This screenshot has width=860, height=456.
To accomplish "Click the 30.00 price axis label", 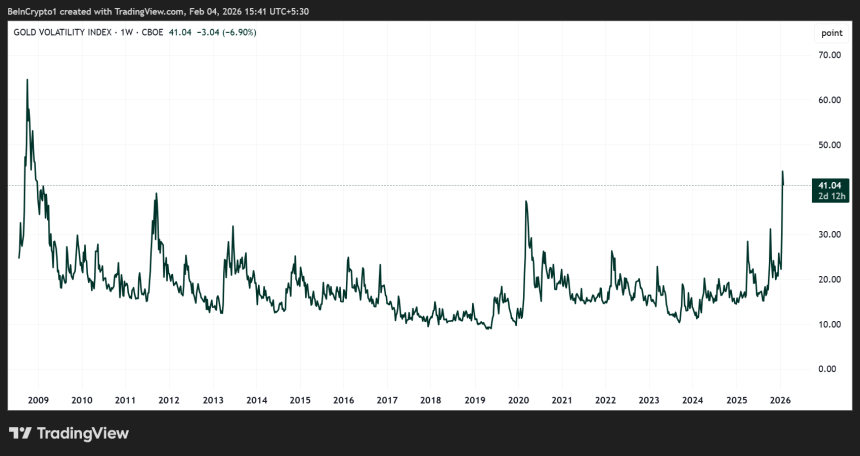I will coord(827,235).
